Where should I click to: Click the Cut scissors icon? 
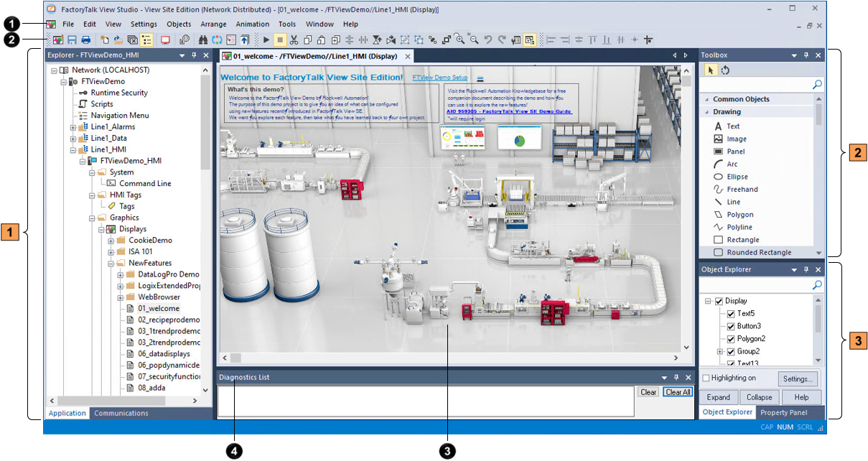[x=294, y=40]
